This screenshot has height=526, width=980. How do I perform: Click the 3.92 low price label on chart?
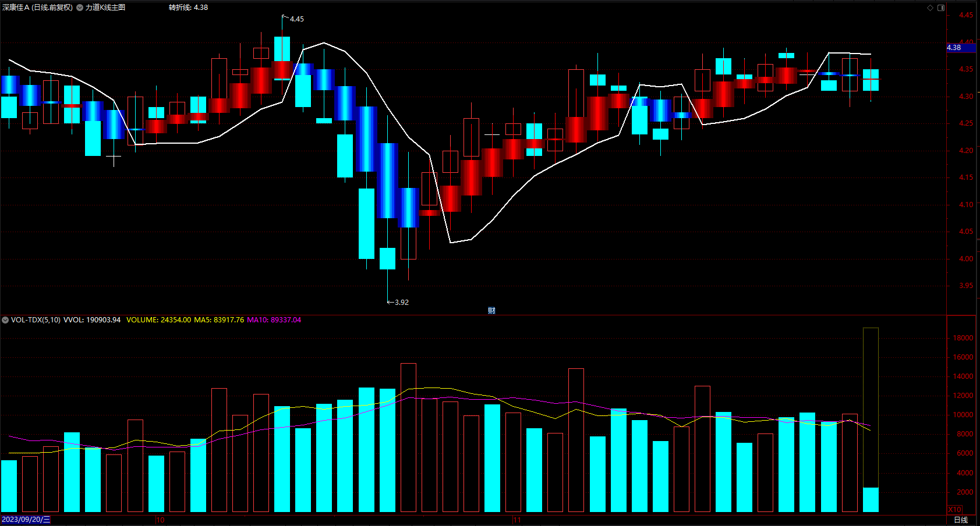point(402,303)
